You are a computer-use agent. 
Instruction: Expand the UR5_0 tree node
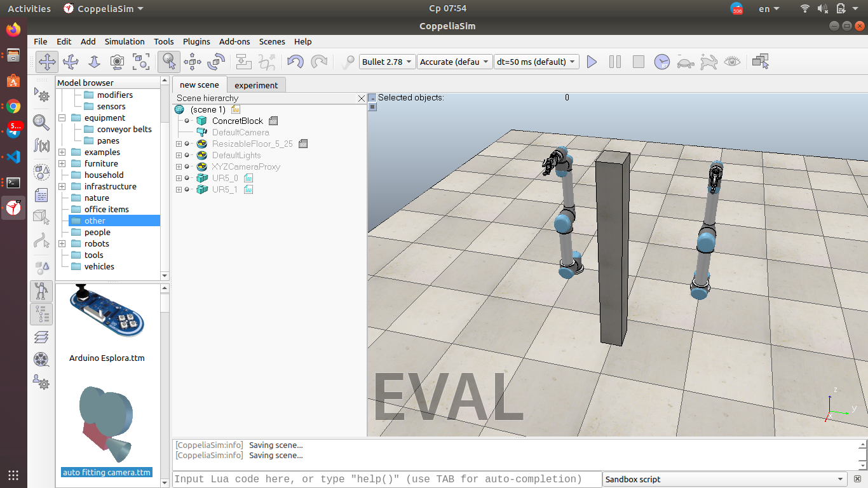pyautogui.click(x=179, y=178)
